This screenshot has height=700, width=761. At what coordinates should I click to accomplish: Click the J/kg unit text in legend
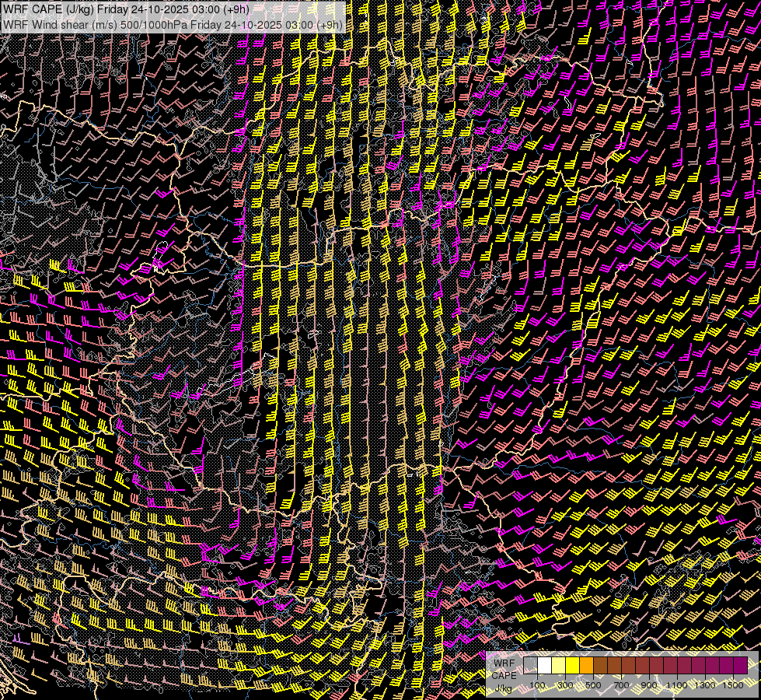503,688
